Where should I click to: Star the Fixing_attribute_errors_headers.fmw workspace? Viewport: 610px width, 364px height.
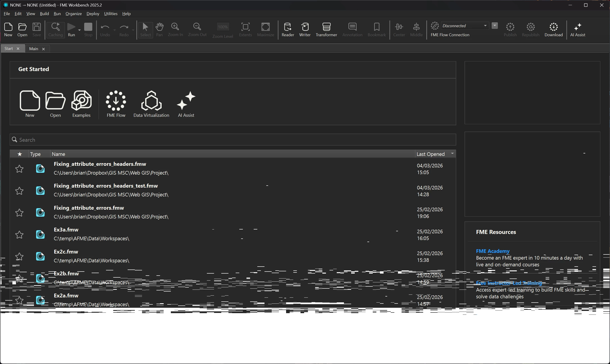tap(19, 169)
